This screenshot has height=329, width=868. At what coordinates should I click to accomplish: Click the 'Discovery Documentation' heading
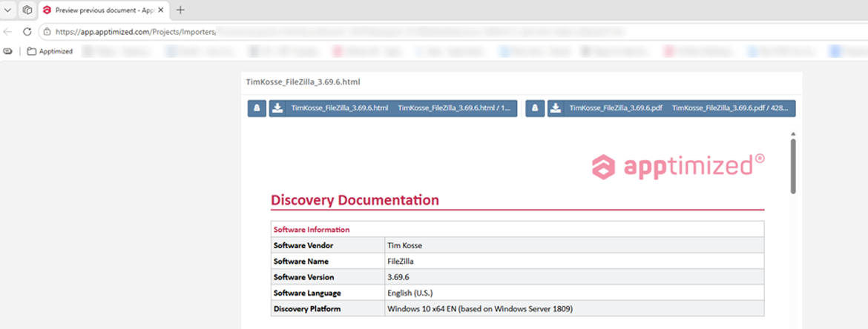click(x=355, y=200)
